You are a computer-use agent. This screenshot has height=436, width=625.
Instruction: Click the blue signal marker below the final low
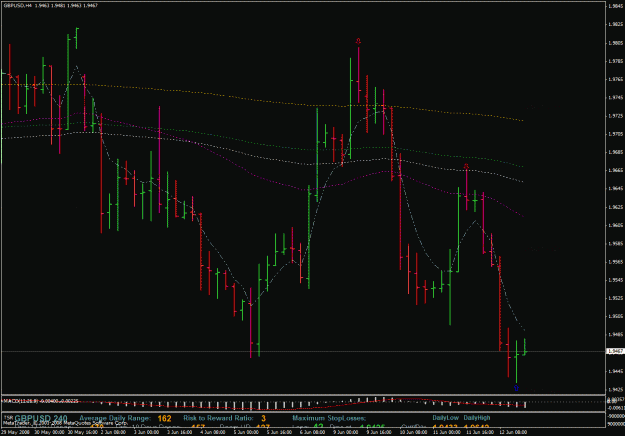[x=516, y=388]
